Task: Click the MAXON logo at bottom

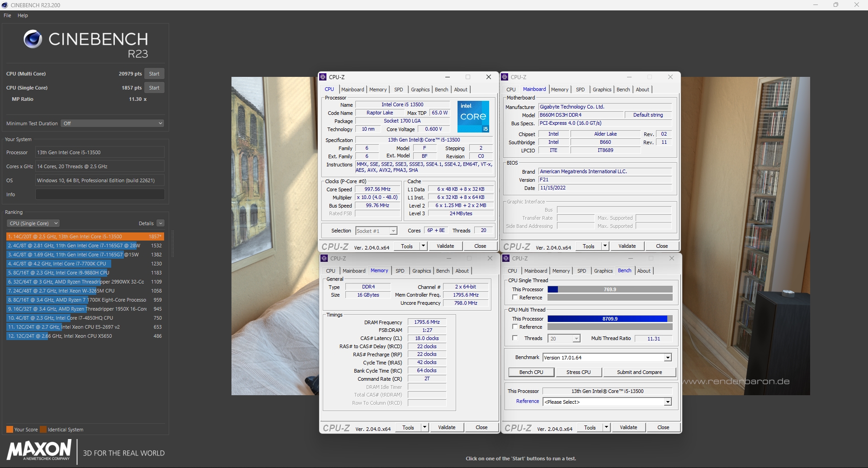Action: coord(39,450)
